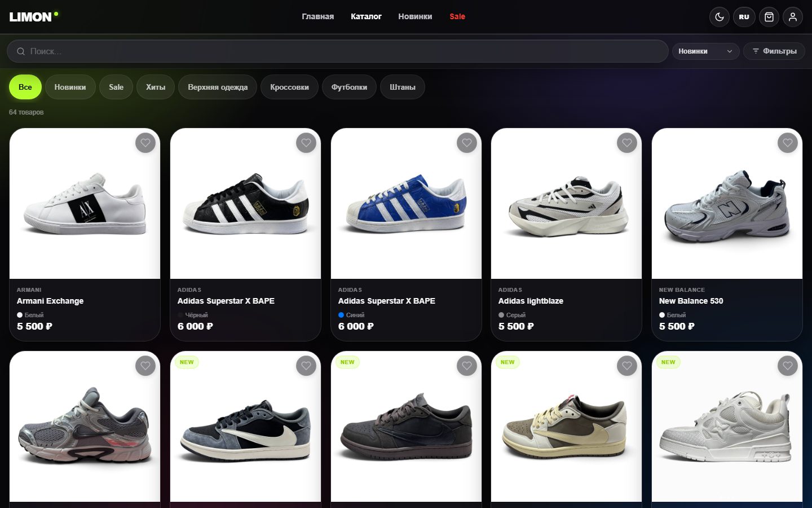The image size is (812, 508).
Task: Click the search magnifier icon
Action: 21,51
